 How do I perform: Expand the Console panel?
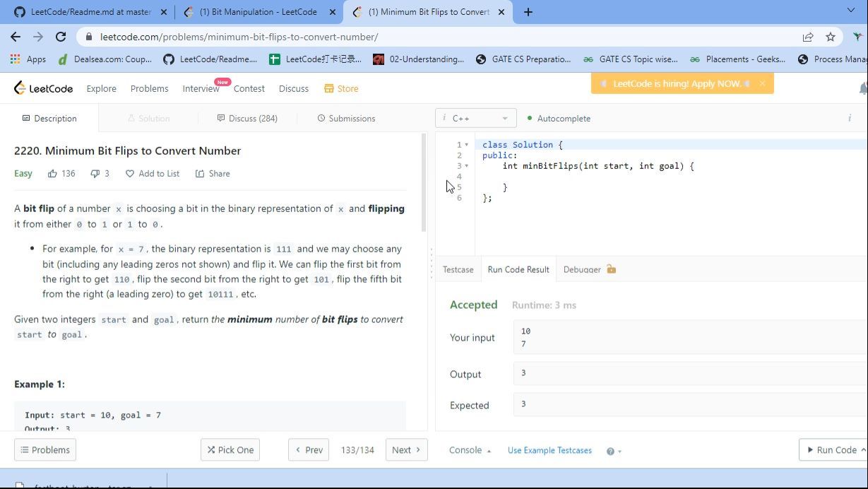(x=470, y=450)
